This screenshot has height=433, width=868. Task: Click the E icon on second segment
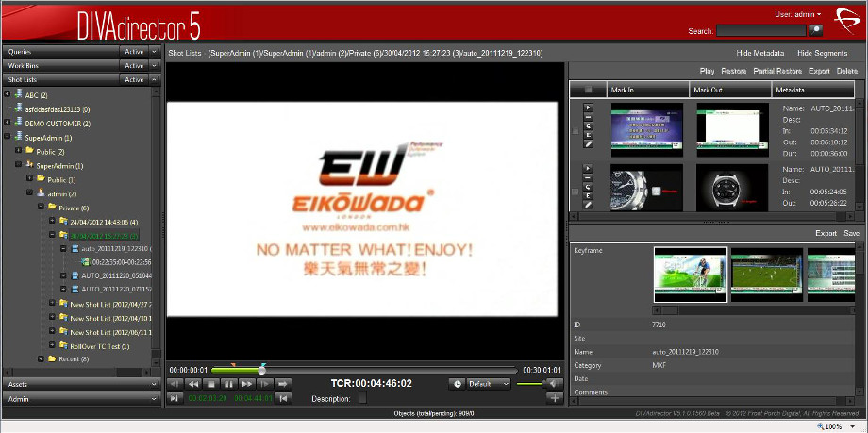click(x=589, y=195)
